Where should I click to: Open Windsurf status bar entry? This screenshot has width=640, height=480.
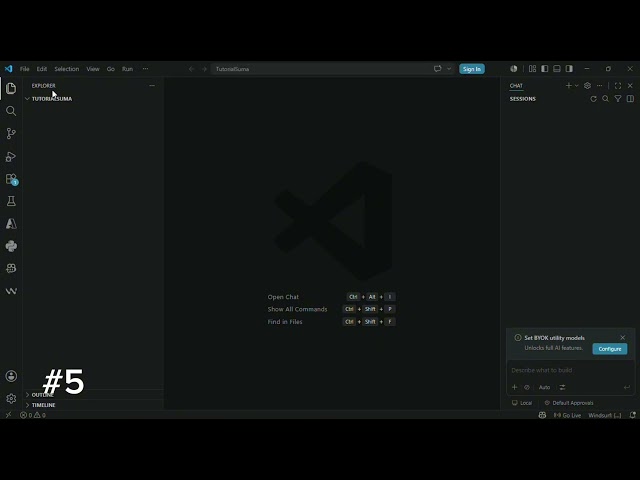(604, 415)
